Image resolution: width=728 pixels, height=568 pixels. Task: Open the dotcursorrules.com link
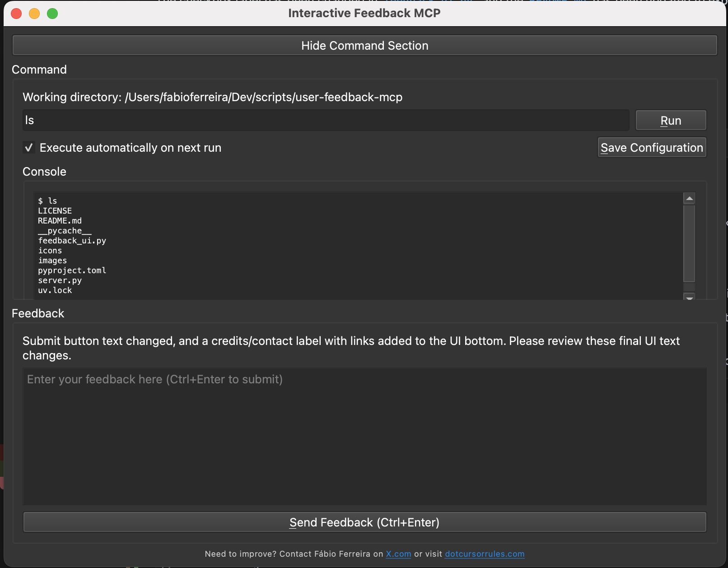point(485,554)
